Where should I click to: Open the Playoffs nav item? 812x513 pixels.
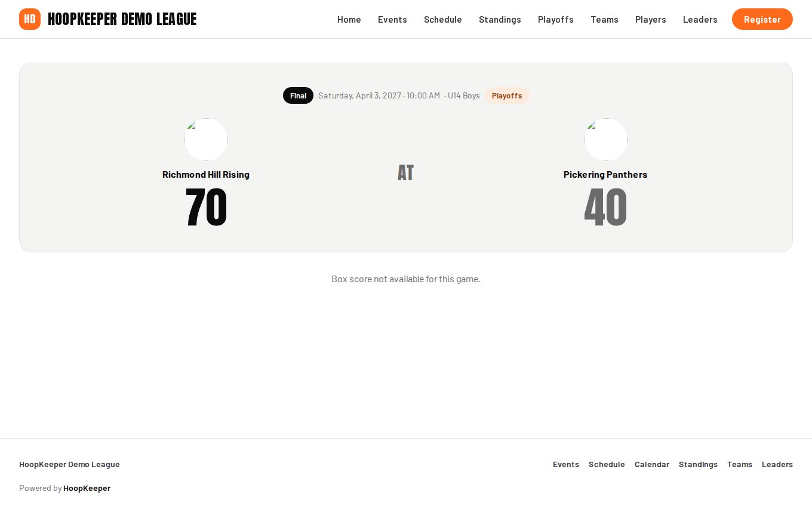pyautogui.click(x=556, y=20)
